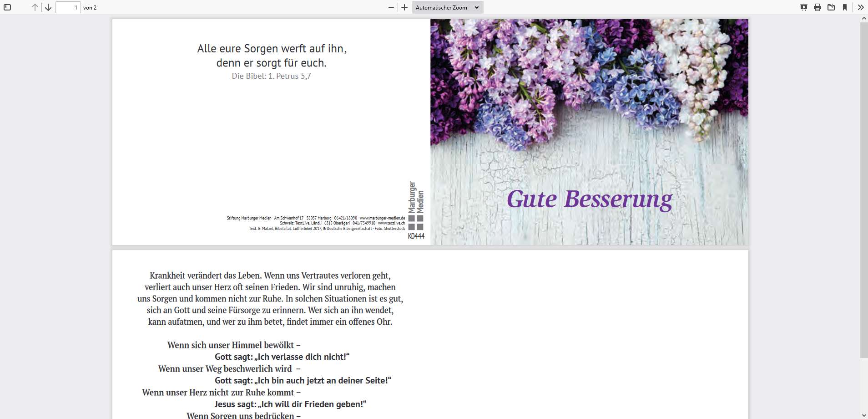Click 'Wenn unser Herz nicht zur Ruhe kommt' line
This screenshot has height=419, width=868.
tap(222, 393)
